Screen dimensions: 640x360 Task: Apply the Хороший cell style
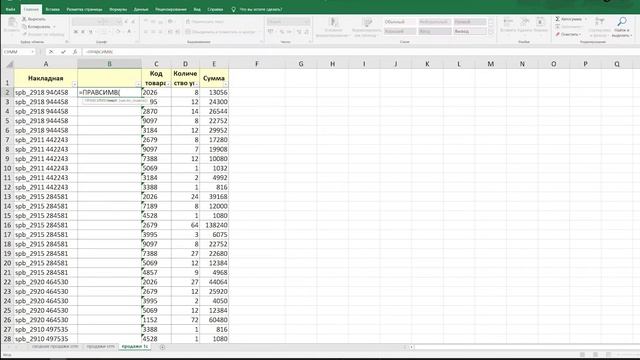pyautogui.click(x=400, y=31)
